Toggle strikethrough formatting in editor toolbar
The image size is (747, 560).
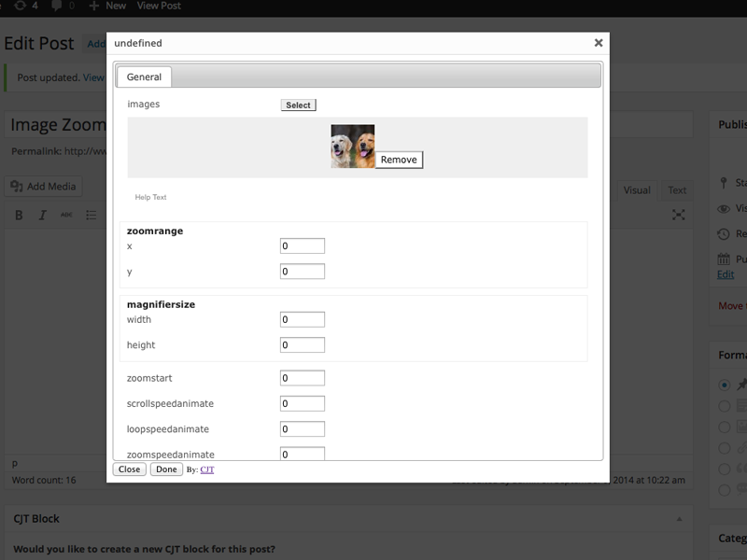point(66,216)
